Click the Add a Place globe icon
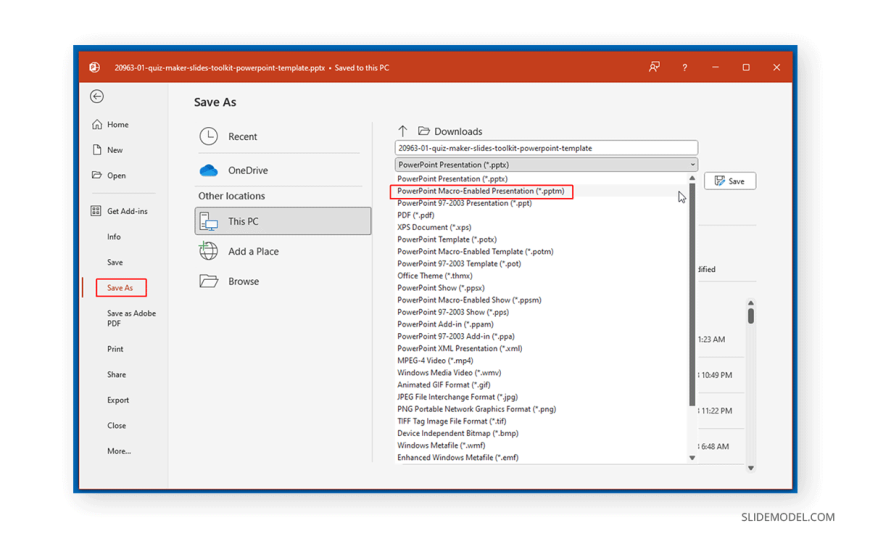Image resolution: width=870 pixels, height=539 pixels. pyautogui.click(x=209, y=251)
